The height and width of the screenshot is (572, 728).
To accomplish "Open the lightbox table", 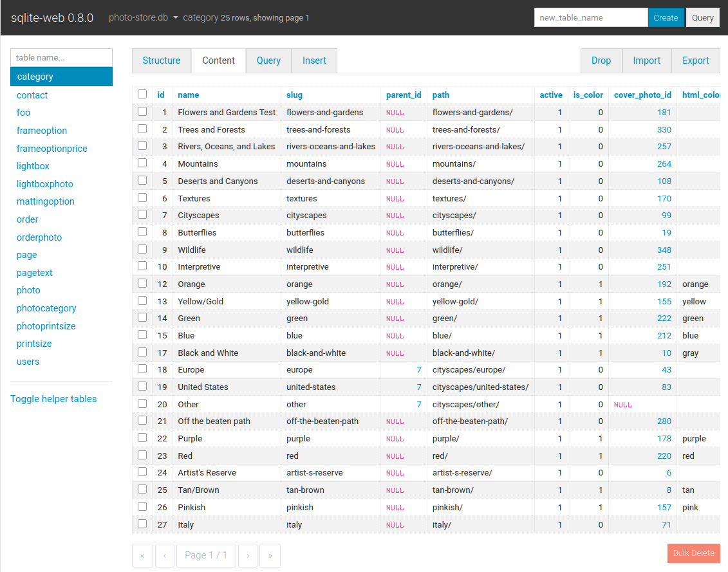I will click(x=33, y=166).
